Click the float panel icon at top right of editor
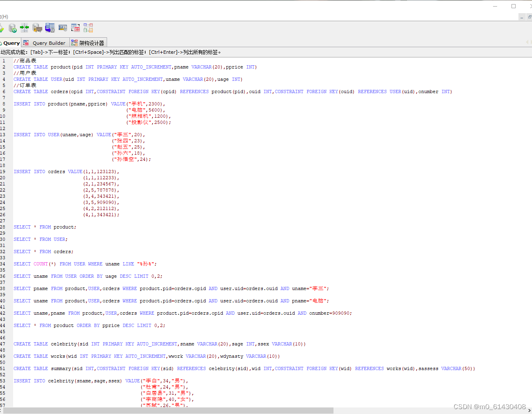Screen dimensions: 532x414 529,17
